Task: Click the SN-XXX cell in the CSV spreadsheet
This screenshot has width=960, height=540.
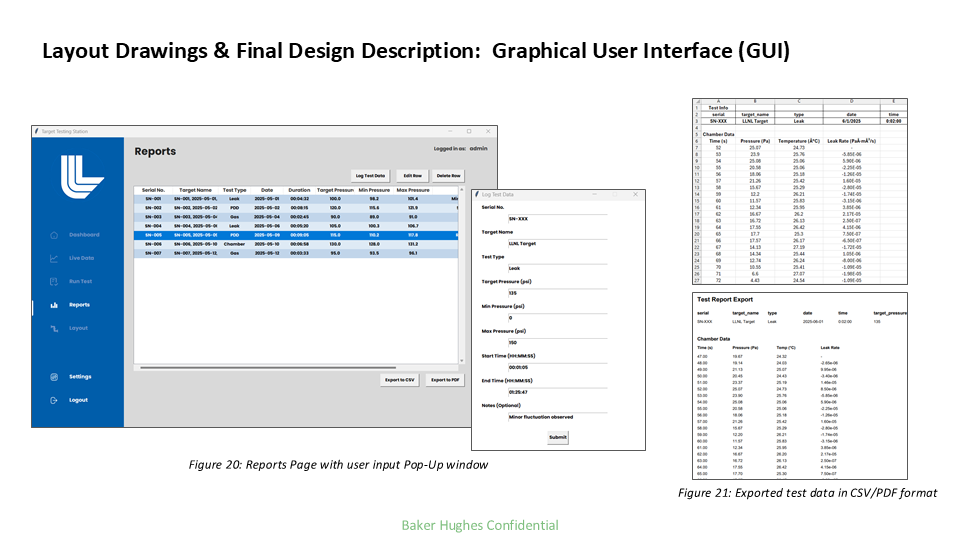Action: click(x=718, y=121)
